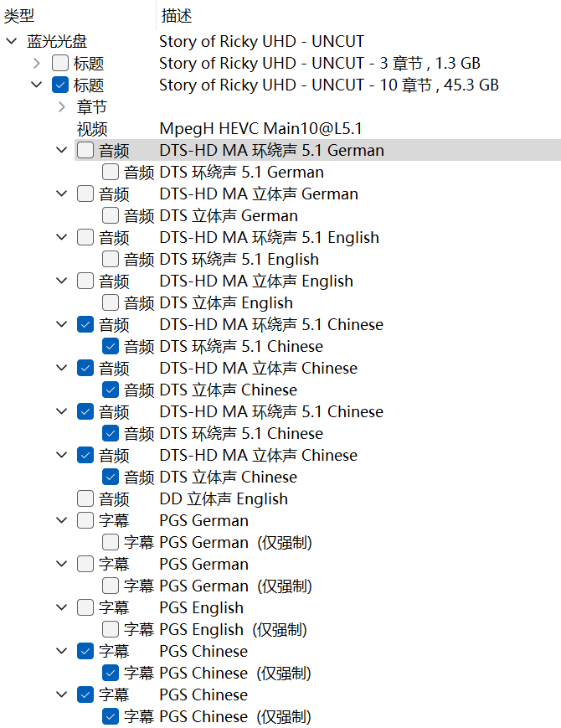
Task: Select 'Story of Ricky UHD - UNCUT' disc description
Action: (262, 41)
